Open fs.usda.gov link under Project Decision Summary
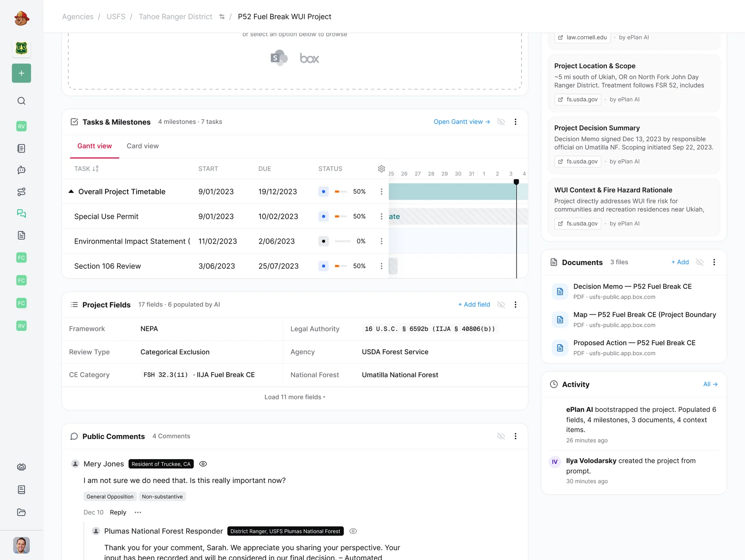Screen dimensions: 745x560 click(x=578, y=161)
